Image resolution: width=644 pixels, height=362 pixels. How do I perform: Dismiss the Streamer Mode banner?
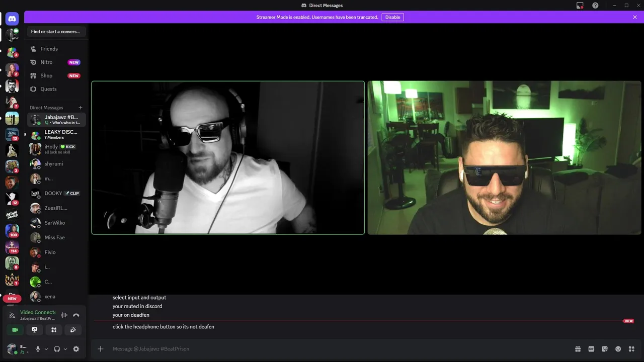(x=635, y=17)
